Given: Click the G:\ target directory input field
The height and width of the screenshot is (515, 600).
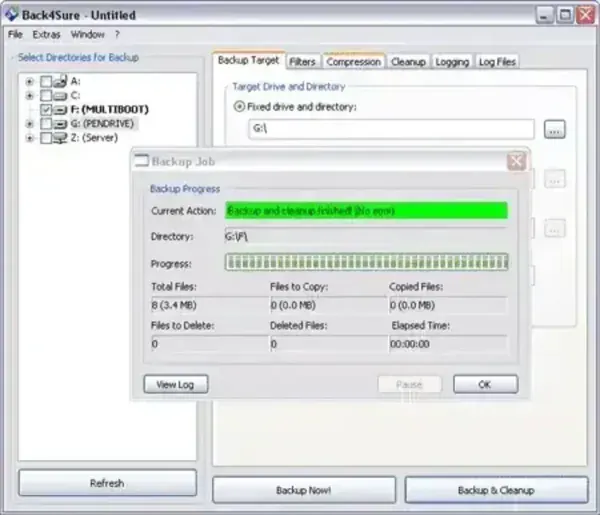Looking at the screenshot, I should tap(391, 129).
